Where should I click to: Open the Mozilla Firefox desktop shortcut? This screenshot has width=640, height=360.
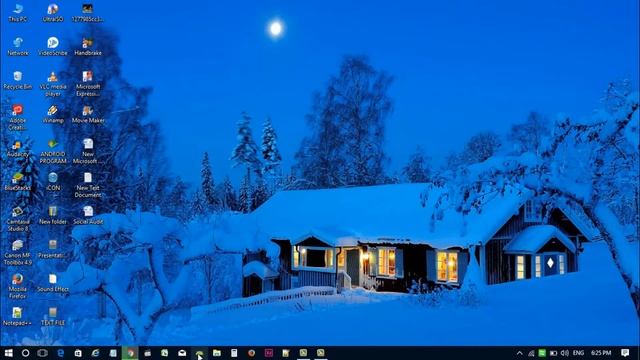pos(18,287)
